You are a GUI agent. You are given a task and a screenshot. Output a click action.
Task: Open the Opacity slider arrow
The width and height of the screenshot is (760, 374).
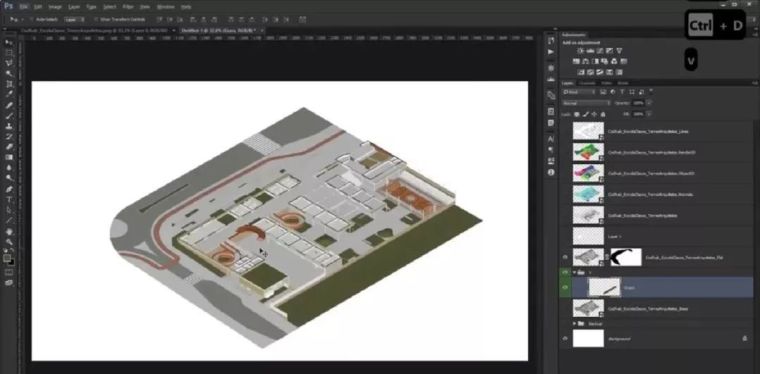649,103
